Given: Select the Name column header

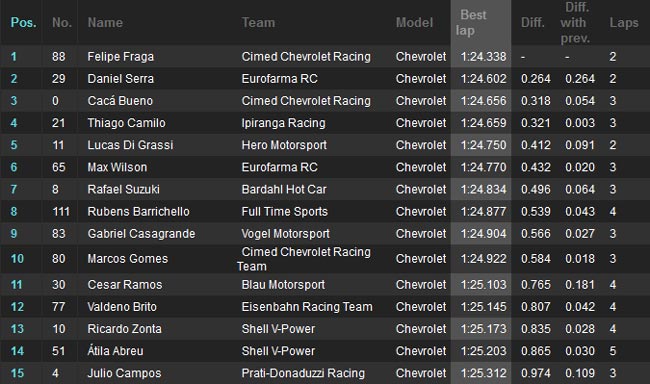Looking at the screenshot, I should point(105,22).
